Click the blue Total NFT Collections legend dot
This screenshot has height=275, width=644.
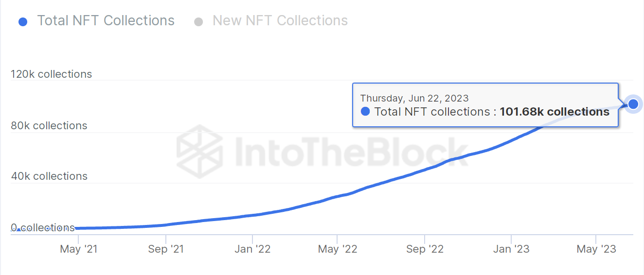23,22
